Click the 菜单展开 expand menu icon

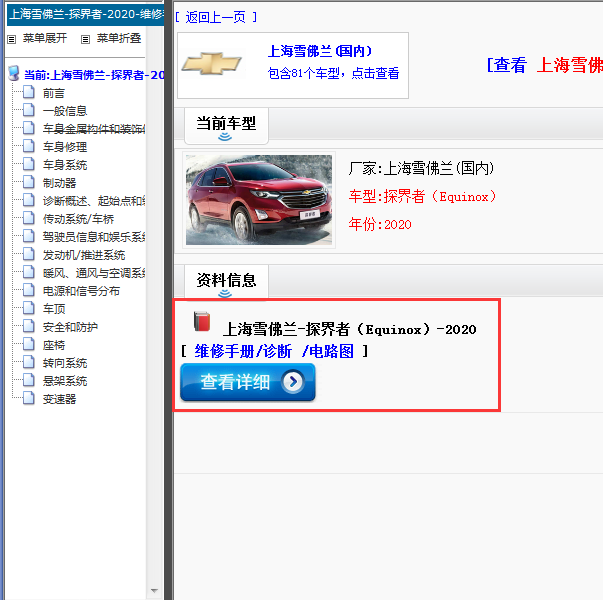coord(12,39)
